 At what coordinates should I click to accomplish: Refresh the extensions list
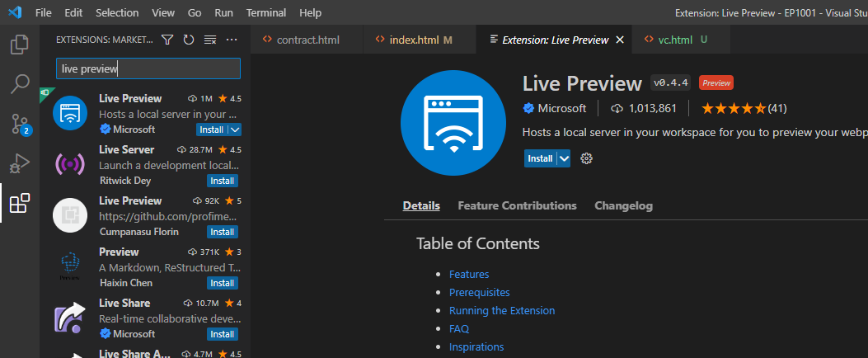pos(189,40)
